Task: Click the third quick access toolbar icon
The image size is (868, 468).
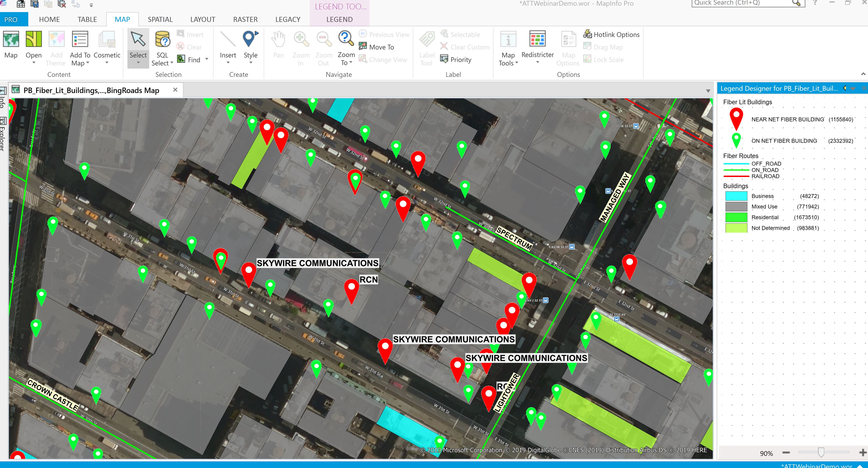Action: [48, 4]
